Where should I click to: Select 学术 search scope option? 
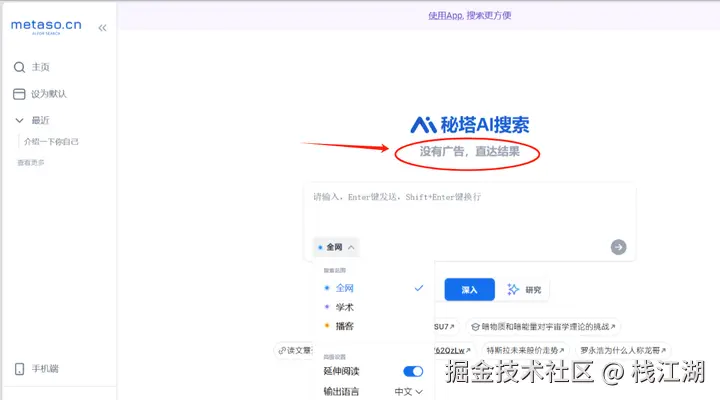[373, 307]
